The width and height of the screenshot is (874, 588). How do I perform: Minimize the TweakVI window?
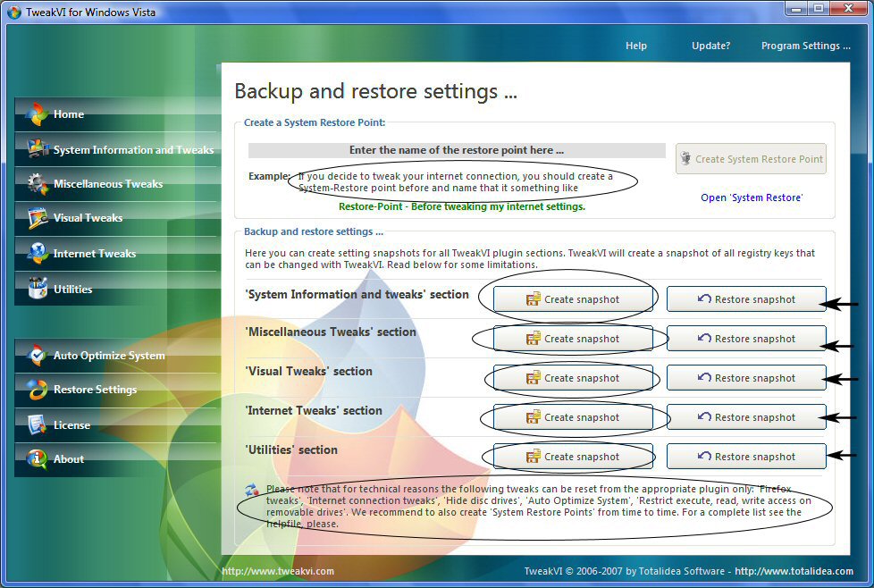pos(796,8)
